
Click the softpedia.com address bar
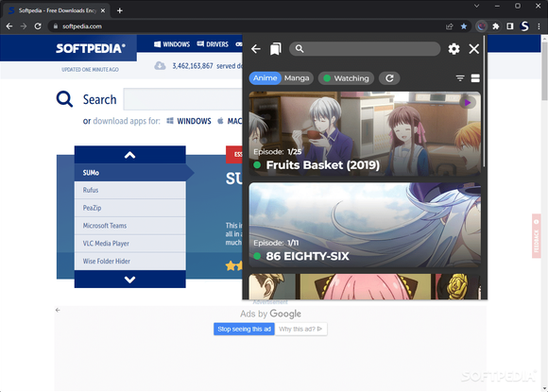[245, 26]
